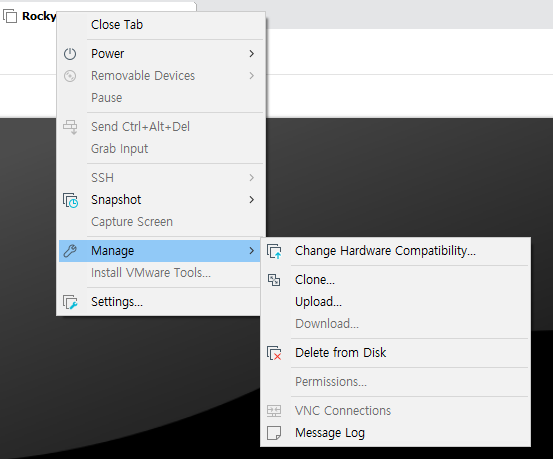Select Clone... in Manage submenu
Viewport: 553px width, 459px height.
click(395, 280)
